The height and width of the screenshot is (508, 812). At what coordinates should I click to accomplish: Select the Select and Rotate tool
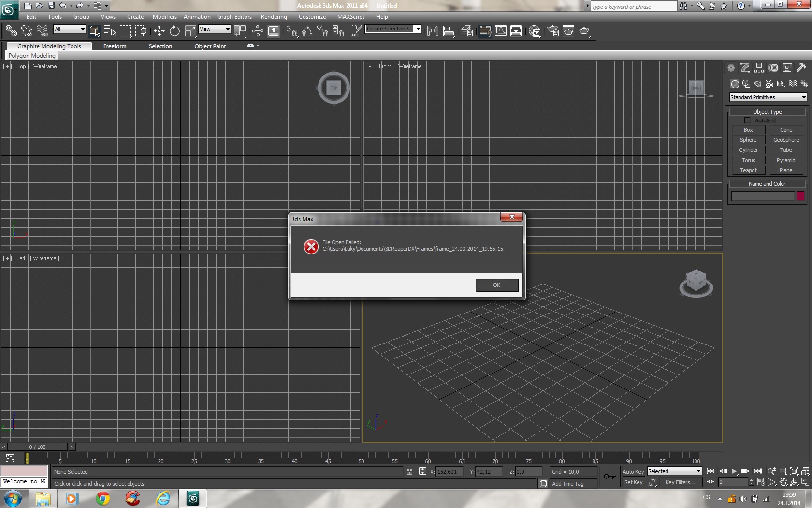[174, 31]
